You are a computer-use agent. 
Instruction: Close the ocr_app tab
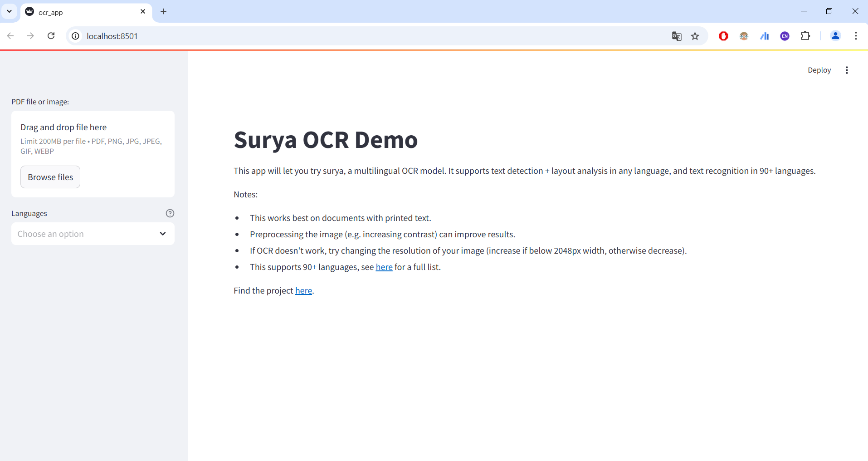pos(143,11)
